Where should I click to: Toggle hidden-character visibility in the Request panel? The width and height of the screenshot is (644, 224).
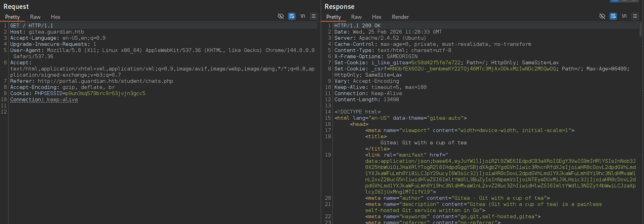click(281, 16)
